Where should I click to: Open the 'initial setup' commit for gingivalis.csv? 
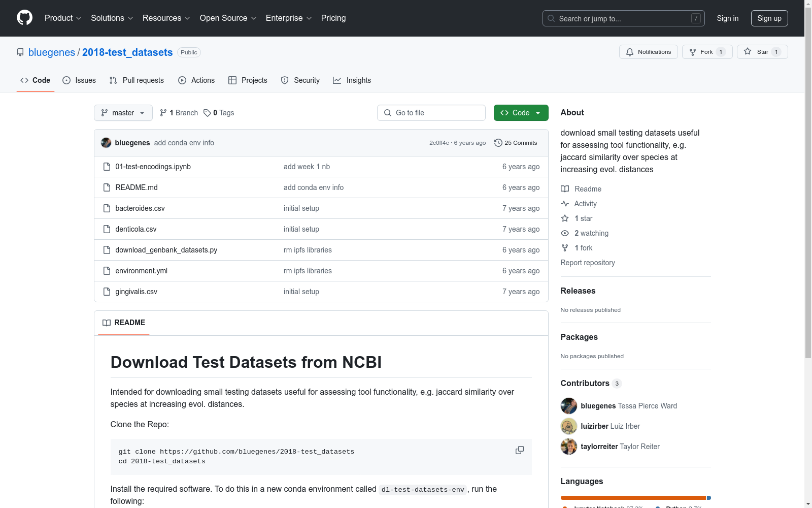(x=301, y=292)
